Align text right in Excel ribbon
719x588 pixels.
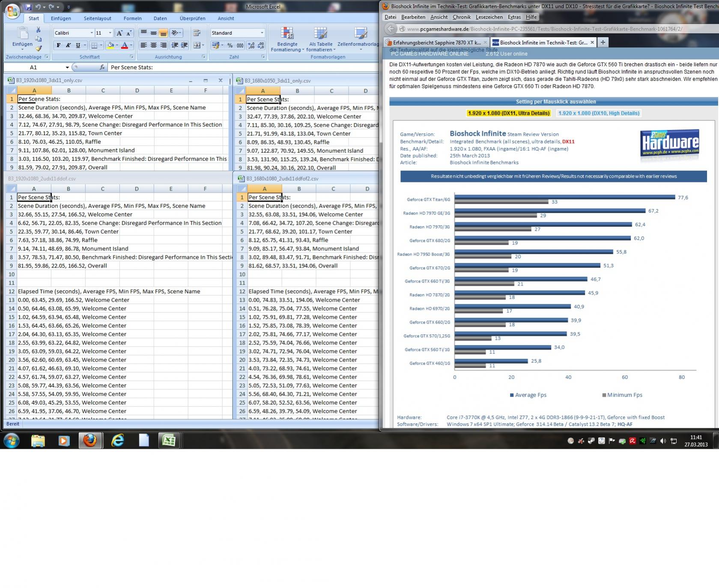(x=163, y=45)
